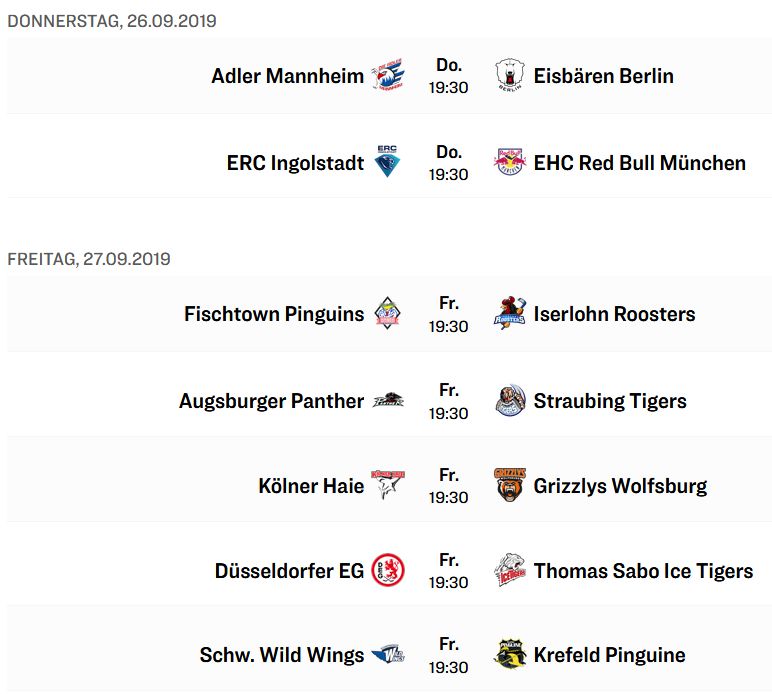Click the Adler Mannheim eagle logo
The image size is (772, 694).
pyautogui.click(x=387, y=75)
